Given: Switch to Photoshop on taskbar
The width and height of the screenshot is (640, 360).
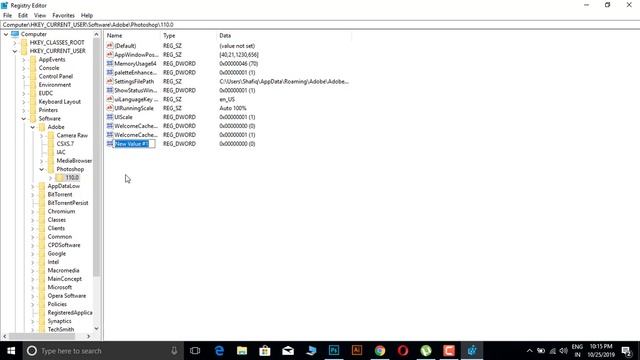Looking at the screenshot, I should click(x=334, y=351).
